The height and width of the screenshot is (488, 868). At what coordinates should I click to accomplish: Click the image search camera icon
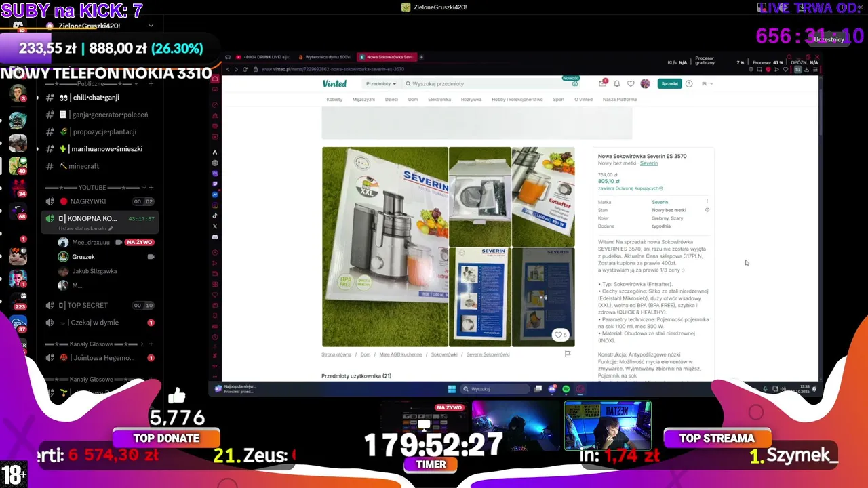575,83
